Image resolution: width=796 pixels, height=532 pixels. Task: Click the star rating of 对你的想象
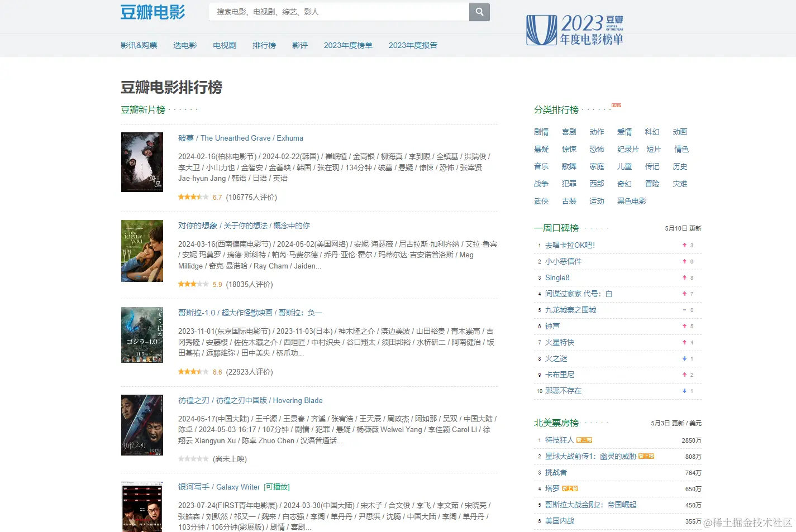193,284
